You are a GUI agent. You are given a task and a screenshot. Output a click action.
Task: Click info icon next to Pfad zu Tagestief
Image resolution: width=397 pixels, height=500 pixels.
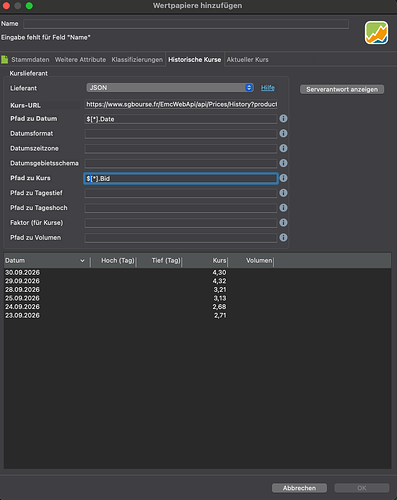point(283,193)
